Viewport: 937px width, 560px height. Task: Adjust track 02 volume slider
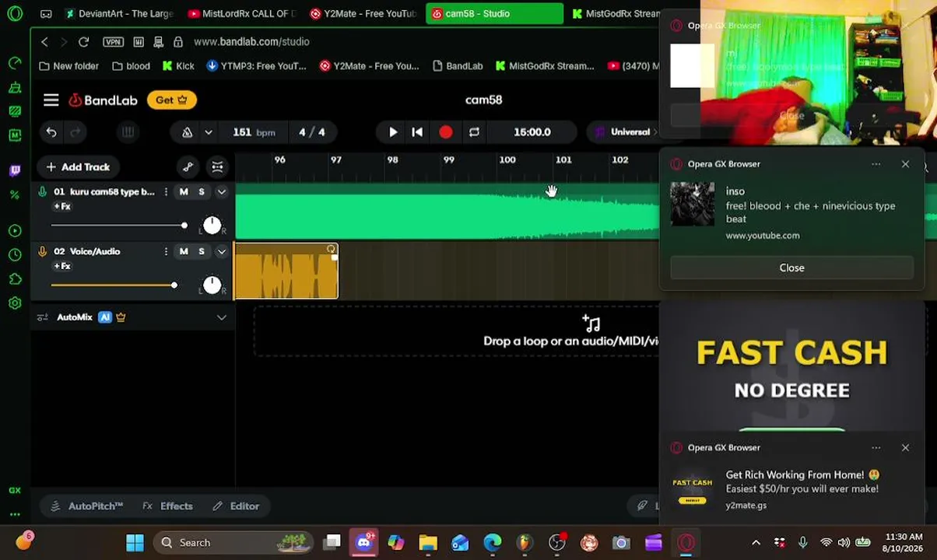tap(114, 285)
